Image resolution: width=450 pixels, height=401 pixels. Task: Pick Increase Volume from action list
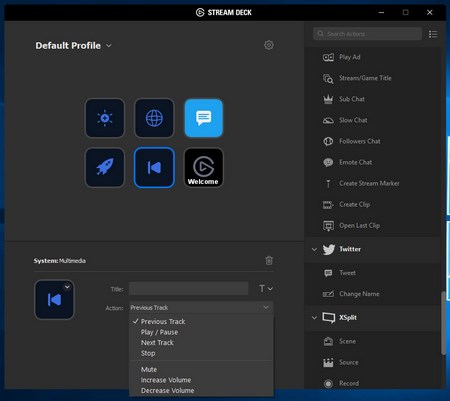point(166,380)
